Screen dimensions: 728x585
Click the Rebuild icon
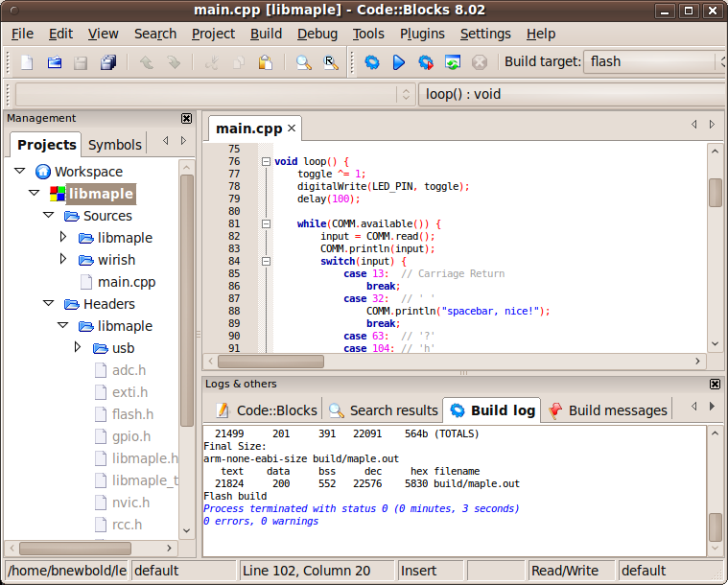(x=453, y=62)
